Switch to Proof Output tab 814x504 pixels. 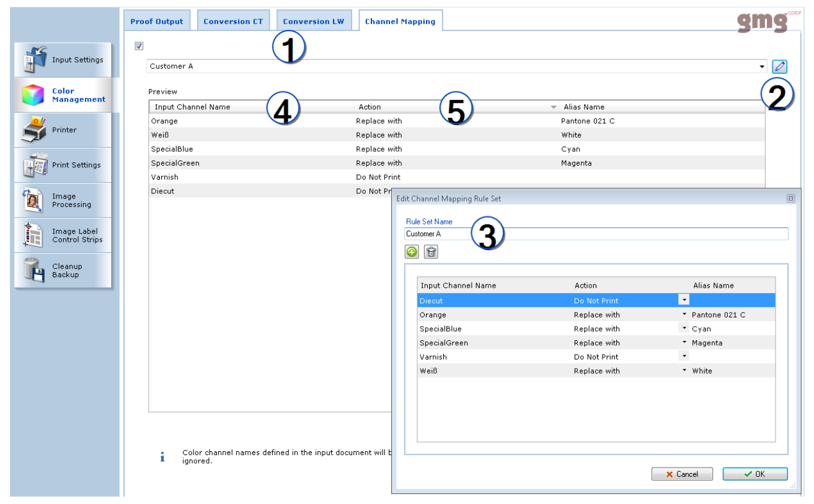(157, 21)
